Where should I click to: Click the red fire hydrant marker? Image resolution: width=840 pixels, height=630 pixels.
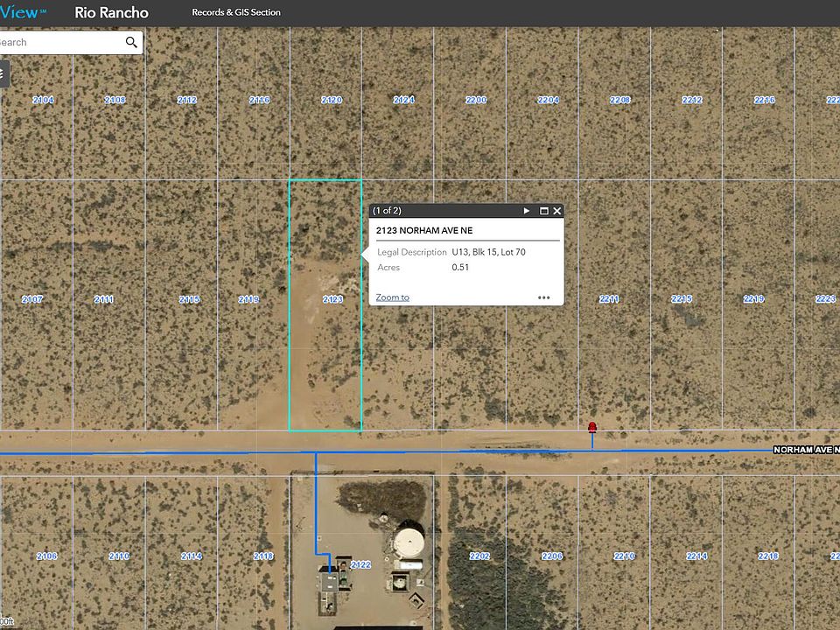(x=592, y=428)
